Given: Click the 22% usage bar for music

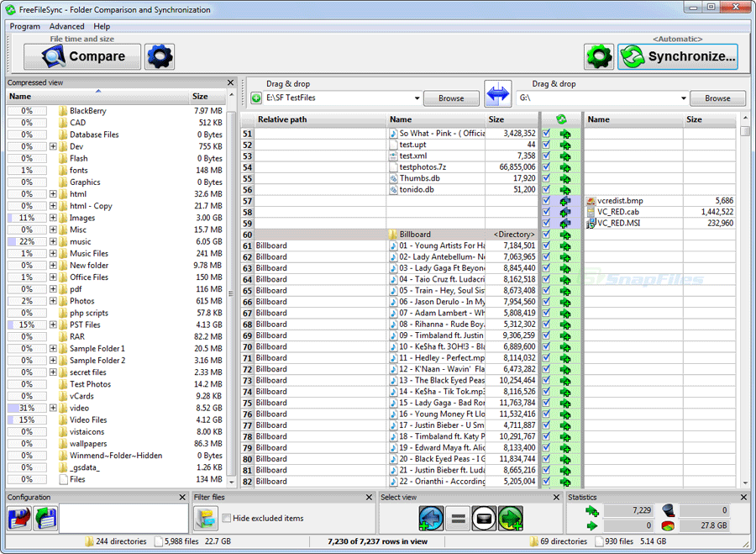Looking at the screenshot, I should pos(27,242).
